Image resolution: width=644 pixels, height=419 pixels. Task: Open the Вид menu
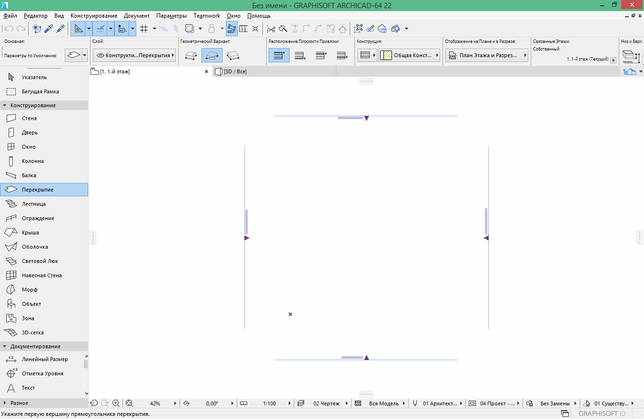[x=59, y=16]
